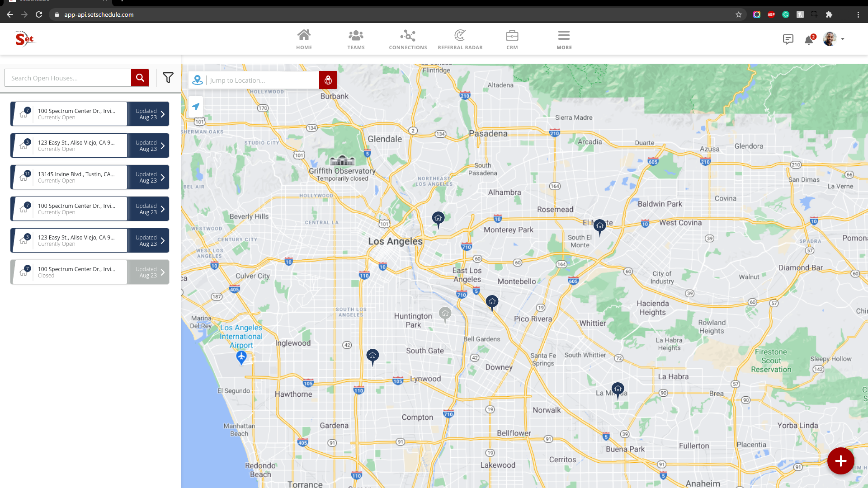The height and width of the screenshot is (488, 868).
Task: Focus the Search Open Houses field
Action: coord(68,78)
